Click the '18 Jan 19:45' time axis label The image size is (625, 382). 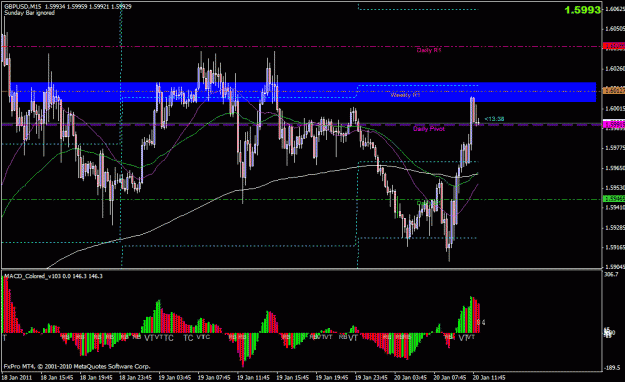[96, 377]
